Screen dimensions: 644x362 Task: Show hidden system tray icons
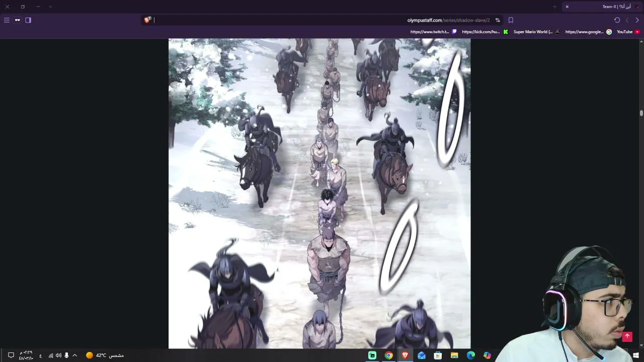pos(75,355)
